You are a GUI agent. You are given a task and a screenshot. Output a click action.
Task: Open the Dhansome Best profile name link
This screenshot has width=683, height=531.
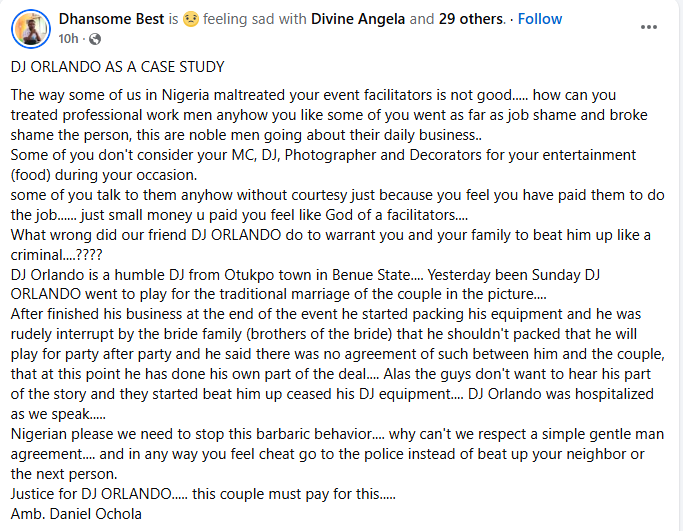pyautogui.click(x=117, y=19)
